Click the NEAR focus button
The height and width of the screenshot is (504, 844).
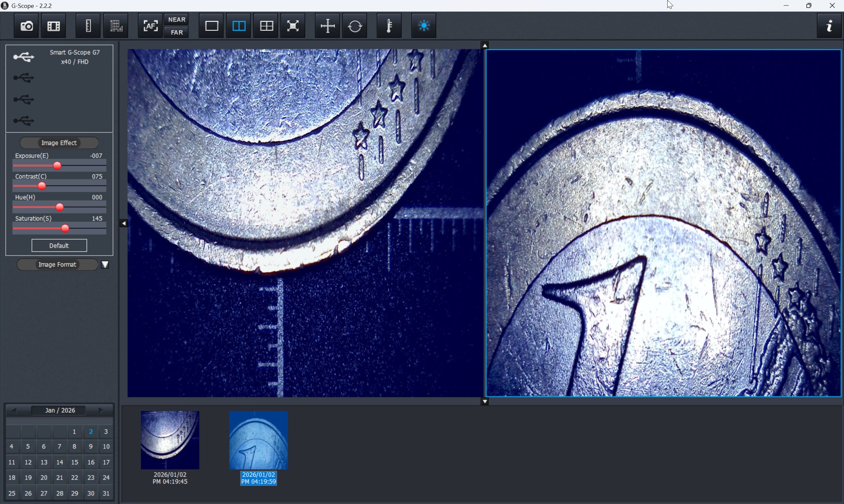[177, 20]
